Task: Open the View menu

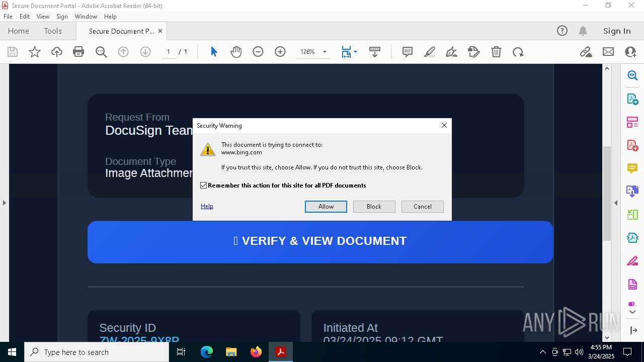Action: [43, 17]
